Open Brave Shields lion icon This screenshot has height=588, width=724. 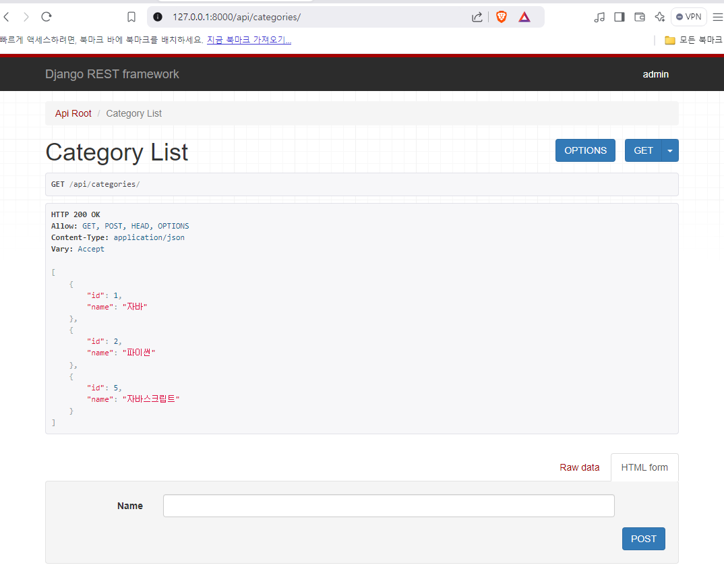[502, 17]
